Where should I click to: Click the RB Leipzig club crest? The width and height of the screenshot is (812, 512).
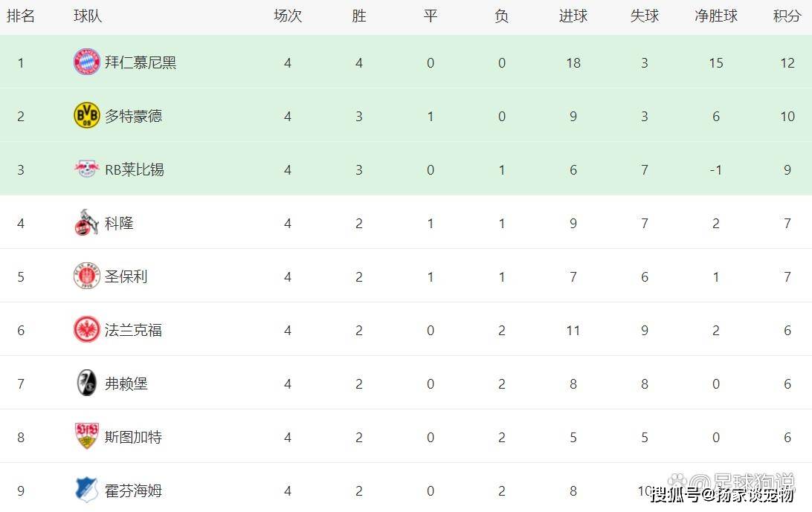click(x=86, y=169)
